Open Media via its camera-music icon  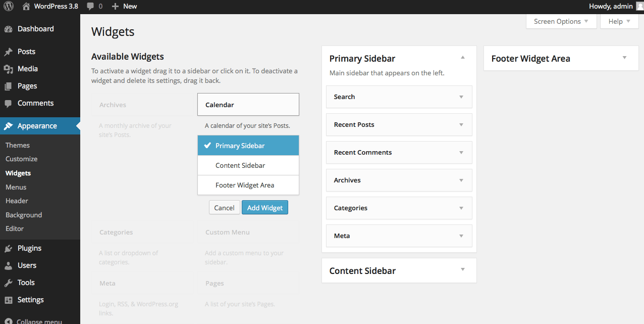coord(9,69)
